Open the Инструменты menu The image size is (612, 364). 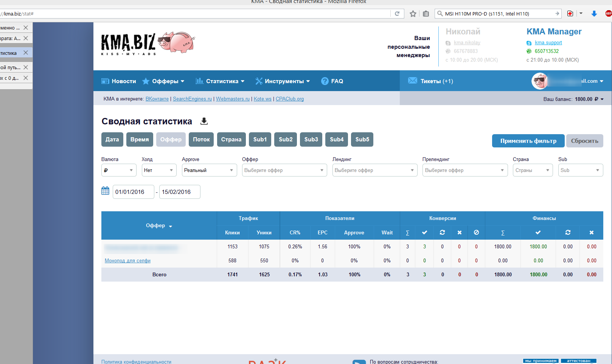[x=283, y=81]
